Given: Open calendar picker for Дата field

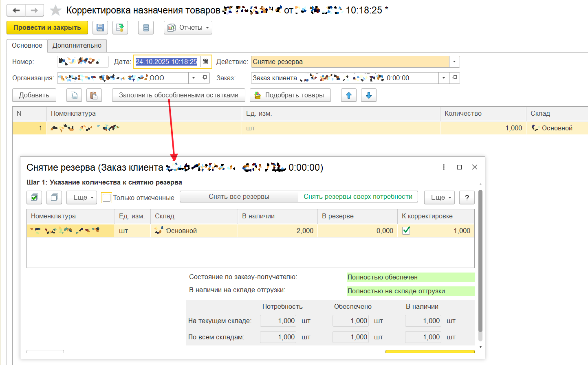Looking at the screenshot, I should pyautogui.click(x=205, y=62).
